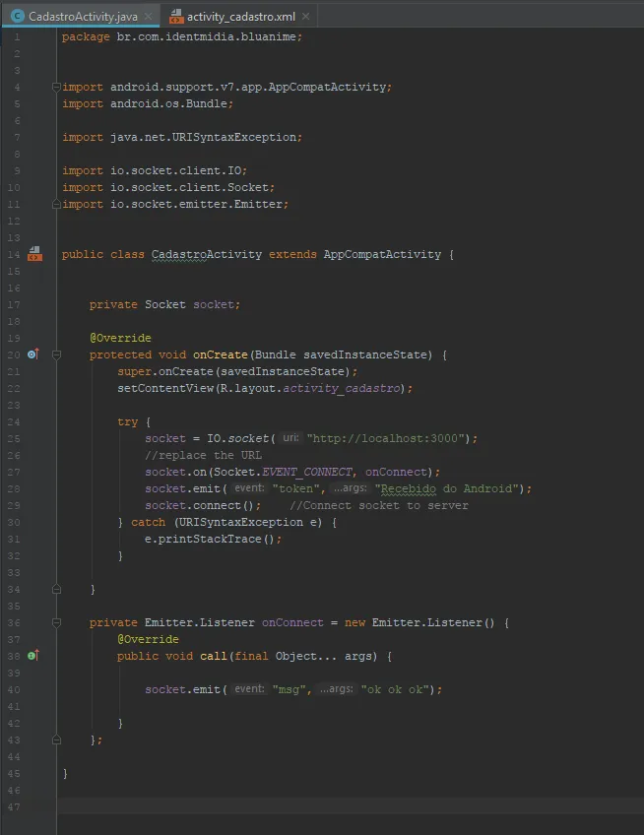This screenshot has height=835, width=644.
Task: Click the package name br.com.identmidia.bluanime
Action: point(206,36)
